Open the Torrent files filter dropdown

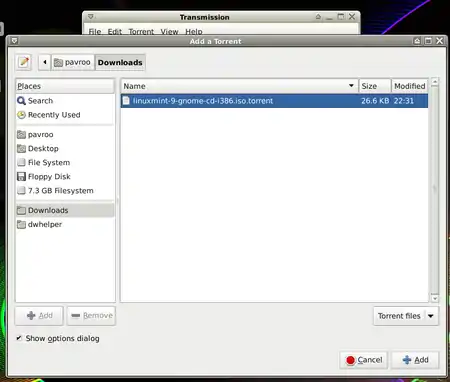point(406,316)
